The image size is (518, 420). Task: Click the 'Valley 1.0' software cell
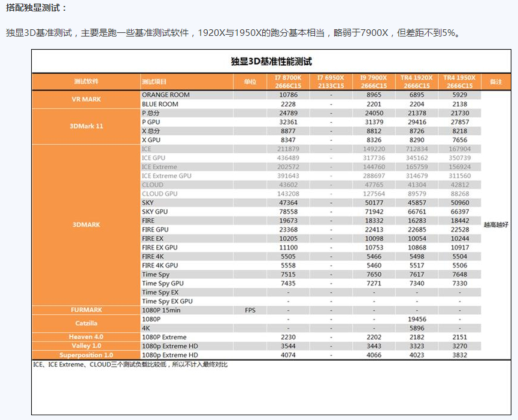point(86,346)
